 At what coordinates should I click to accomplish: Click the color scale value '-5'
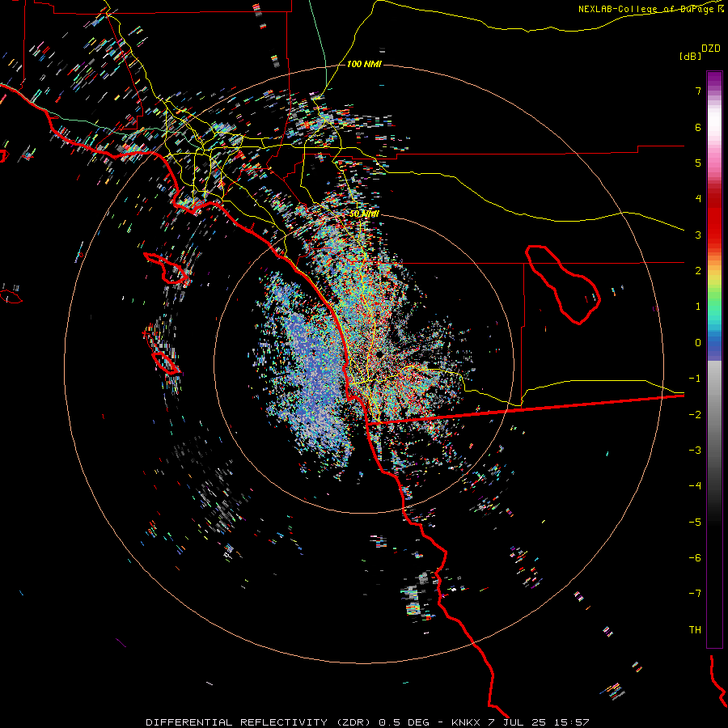pyautogui.click(x=695, y=523)
